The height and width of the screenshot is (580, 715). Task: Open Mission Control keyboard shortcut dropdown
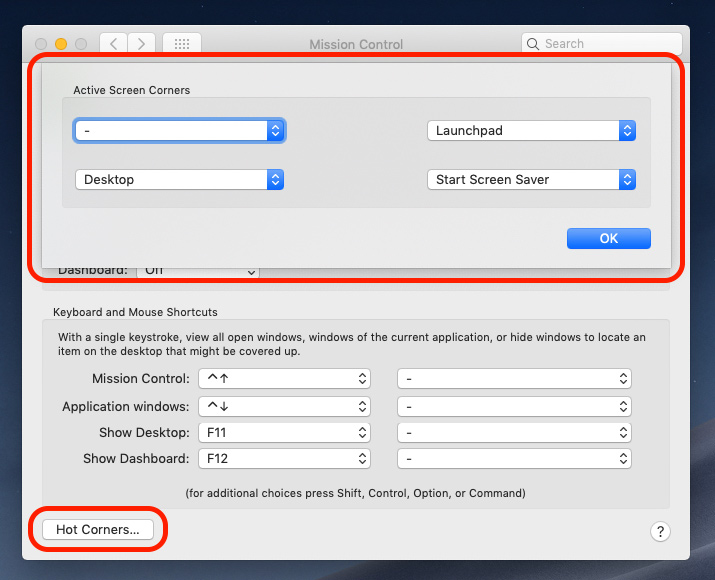coord(284,378)
